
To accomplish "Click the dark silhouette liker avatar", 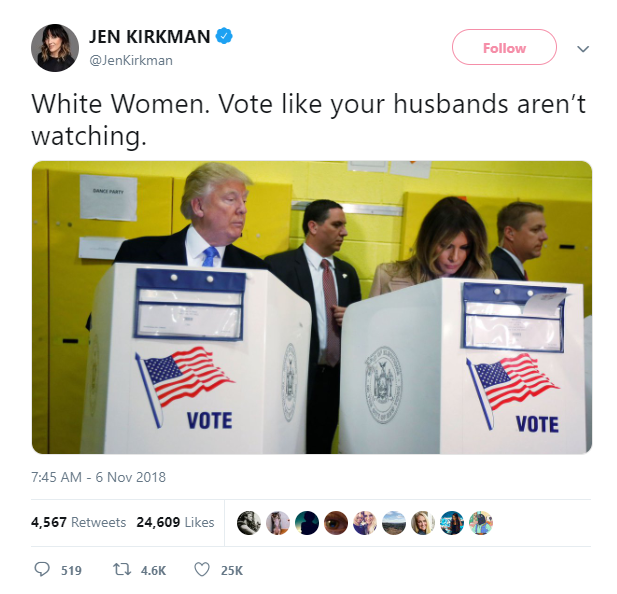I will (307, 523).
